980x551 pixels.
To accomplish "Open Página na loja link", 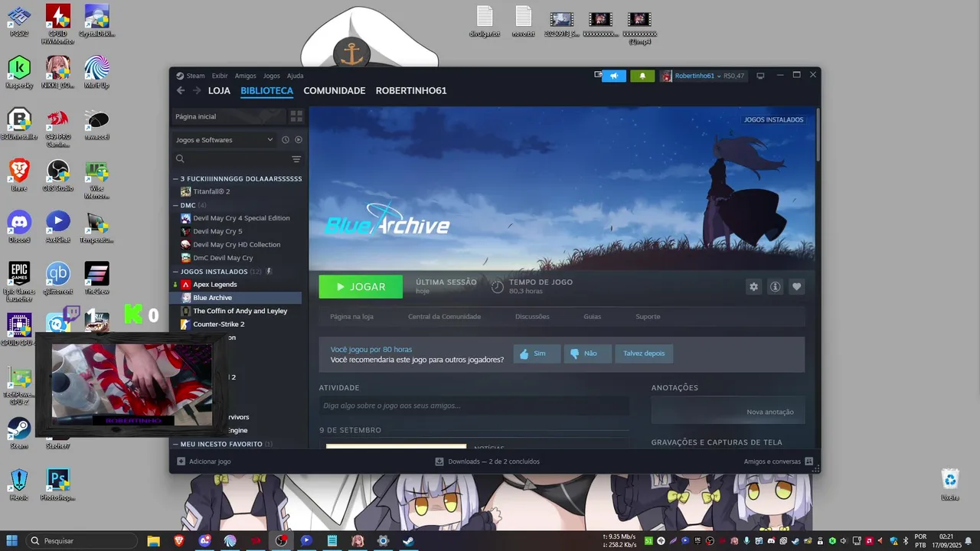I will click(351, 317).
